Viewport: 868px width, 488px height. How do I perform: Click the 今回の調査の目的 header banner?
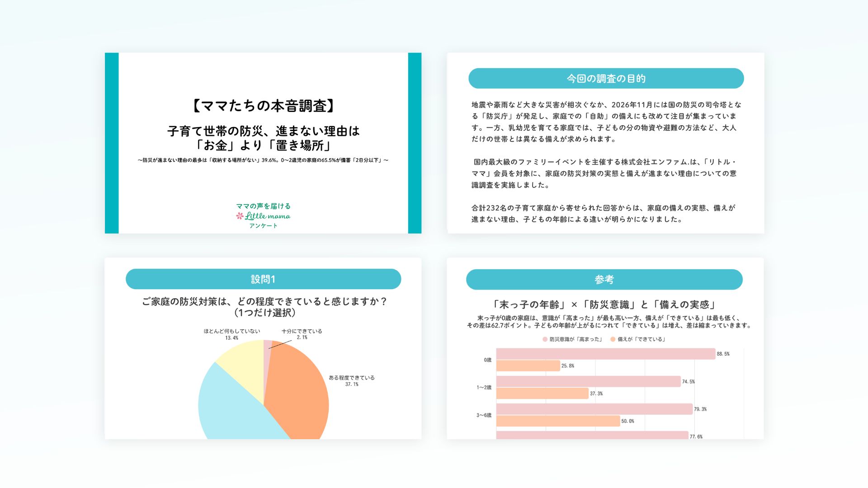[606, 79]
